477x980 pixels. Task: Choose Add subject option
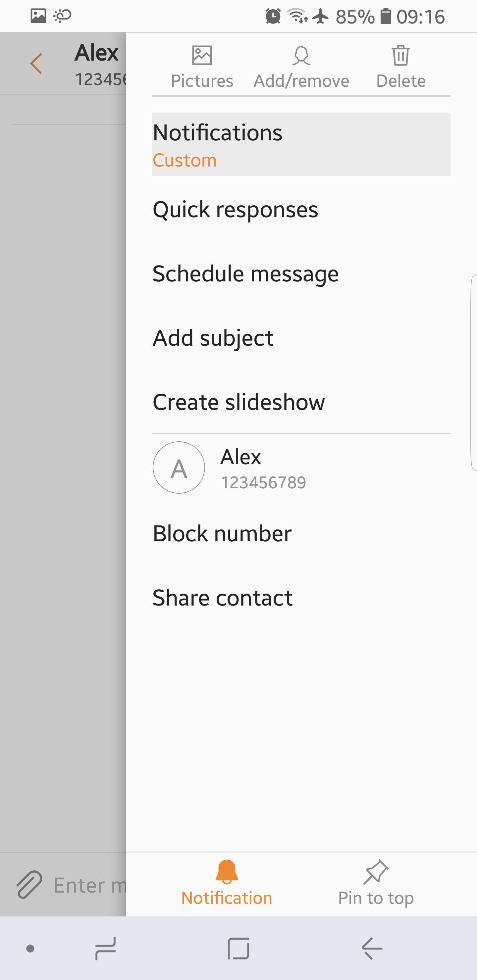[x=301, y=338]
